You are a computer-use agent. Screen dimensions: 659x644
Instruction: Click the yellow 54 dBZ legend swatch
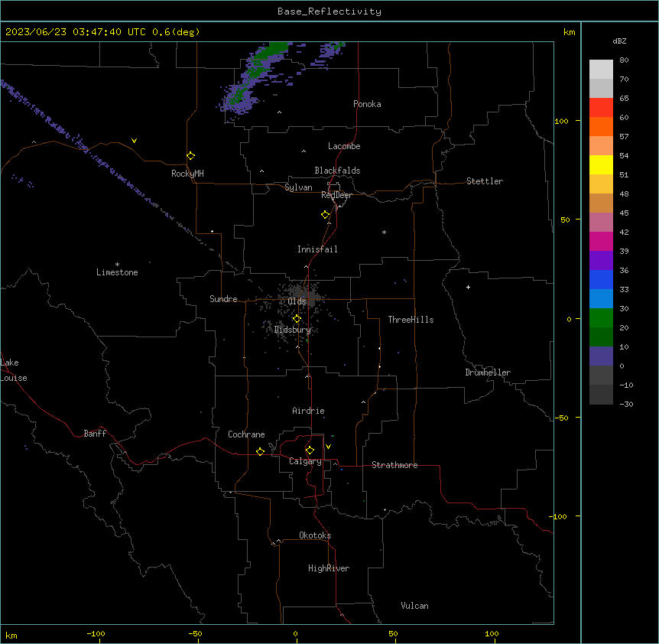[601, 164]
